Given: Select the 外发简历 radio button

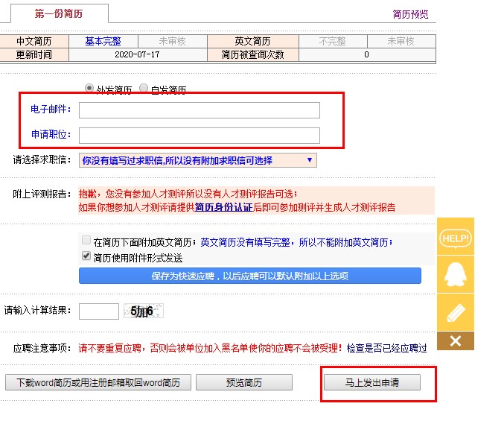Looking at the screenshot, I should 89,88.
